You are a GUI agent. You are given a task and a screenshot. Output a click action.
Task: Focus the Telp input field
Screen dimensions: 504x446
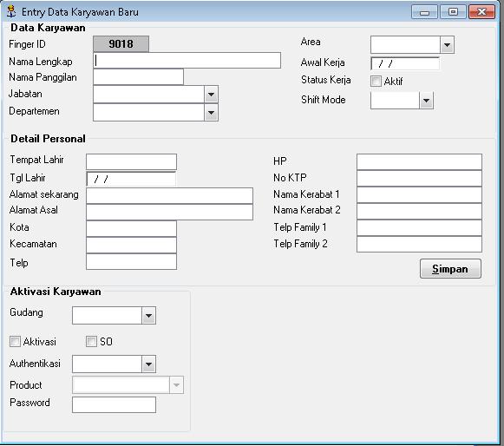pos(131,262)
